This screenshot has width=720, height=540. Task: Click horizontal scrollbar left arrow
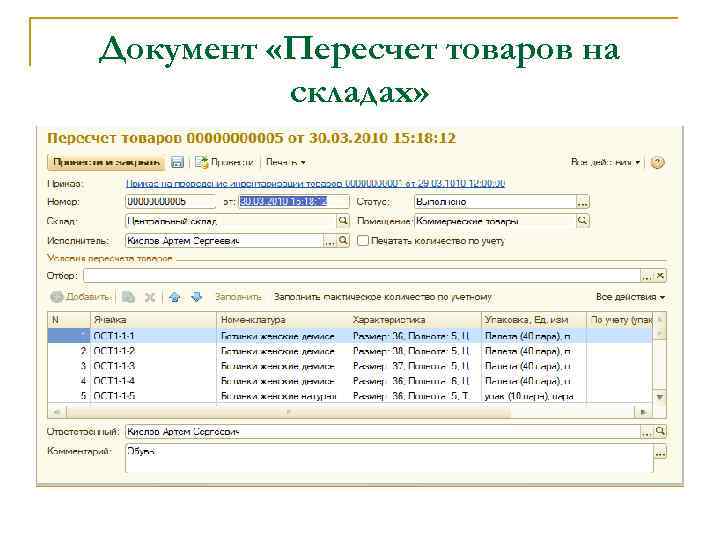point(57,412)
